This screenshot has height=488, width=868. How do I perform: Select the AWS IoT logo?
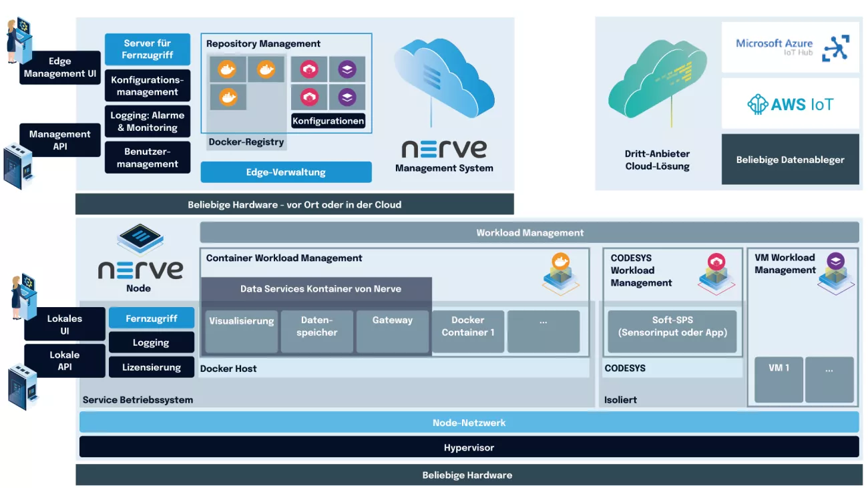point(790,104)
